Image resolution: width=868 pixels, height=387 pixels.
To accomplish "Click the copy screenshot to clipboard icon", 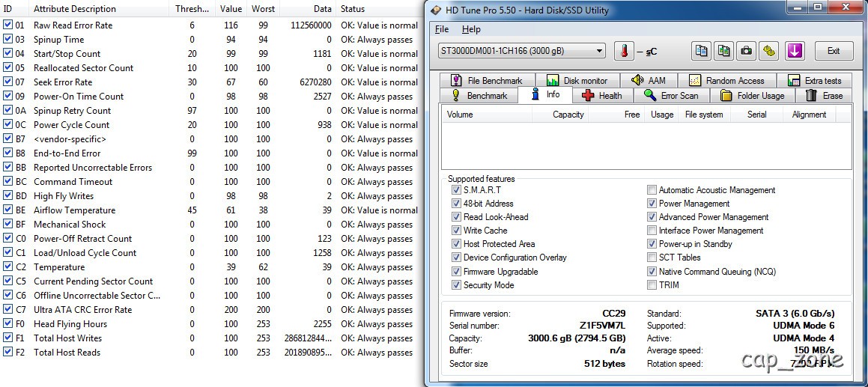I will (x=723, y=51).
